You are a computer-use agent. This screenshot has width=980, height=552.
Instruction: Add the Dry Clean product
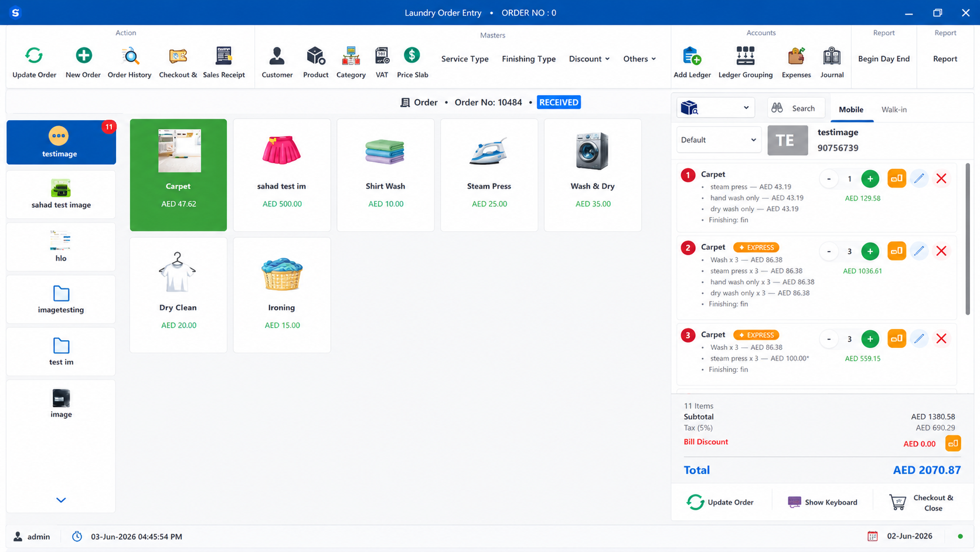point(178,295)
